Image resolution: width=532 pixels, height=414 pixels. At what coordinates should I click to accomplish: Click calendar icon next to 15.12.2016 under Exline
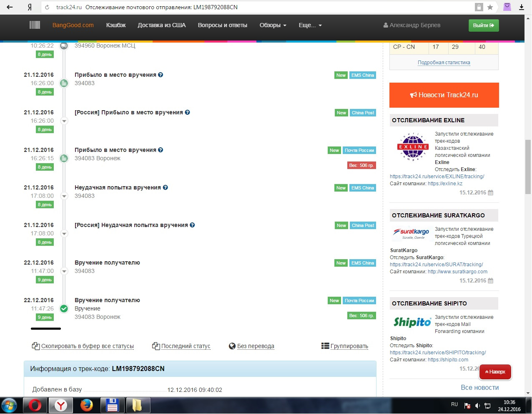coord(490,192)
